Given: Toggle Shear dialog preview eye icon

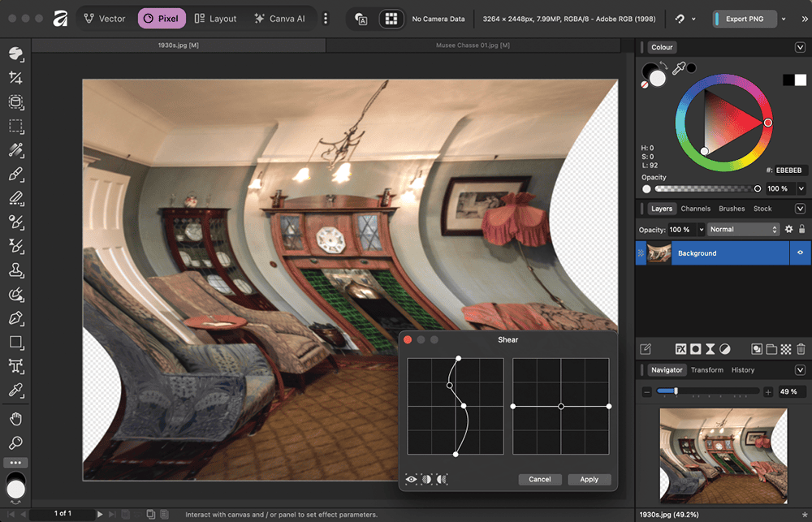Looking at the screenshot, I should coord(412,480).
